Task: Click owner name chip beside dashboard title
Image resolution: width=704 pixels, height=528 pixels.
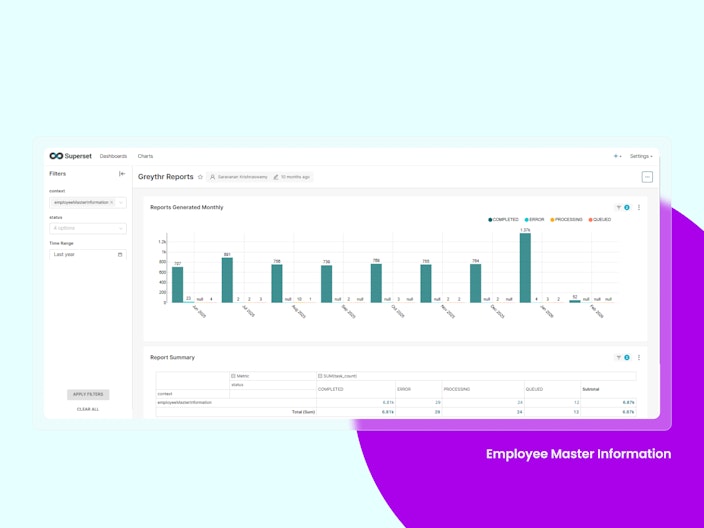Action: 238,177
